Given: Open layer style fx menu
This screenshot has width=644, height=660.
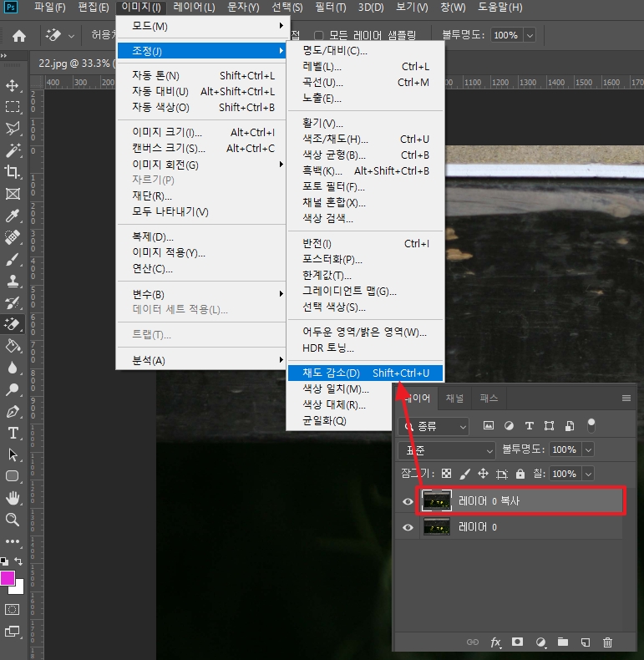Looking at the screenshot, I should coord(495,642).
